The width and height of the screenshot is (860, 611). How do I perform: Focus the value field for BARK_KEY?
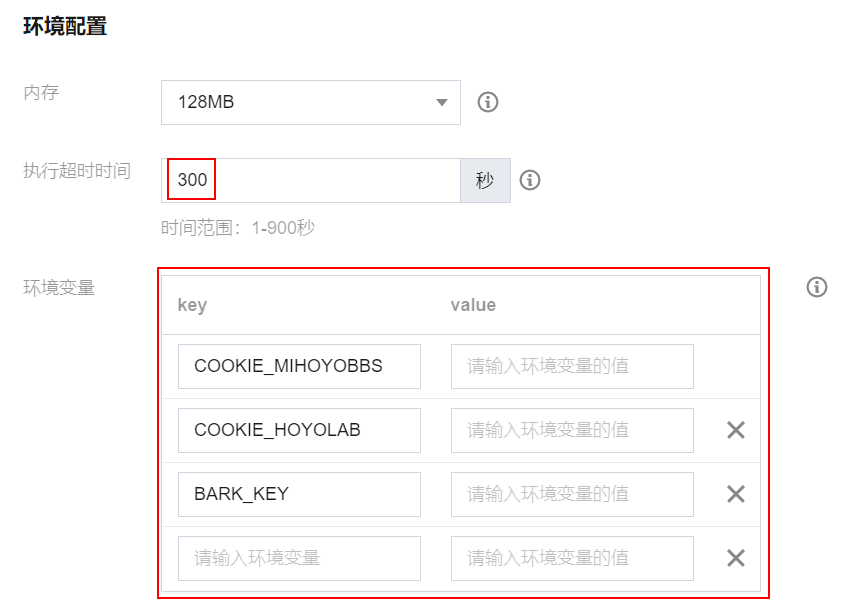(x=572, y=494)
